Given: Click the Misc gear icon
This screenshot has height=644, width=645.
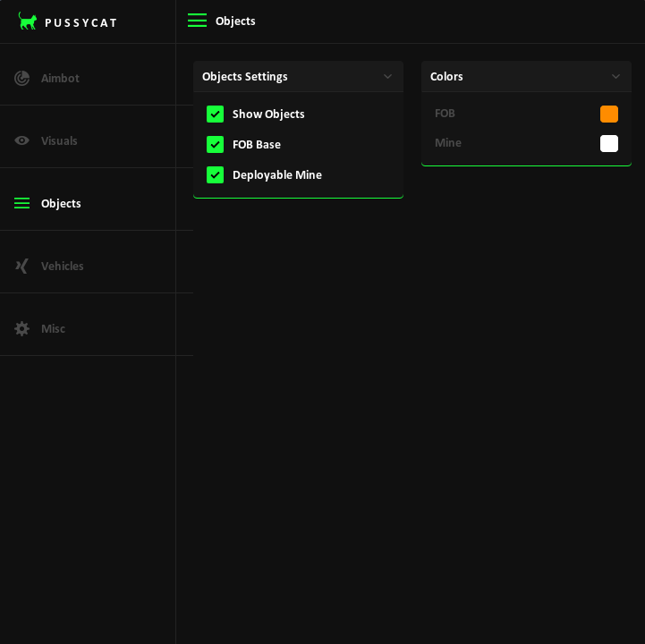Looking at the screenshot, I should coord(22,328).
